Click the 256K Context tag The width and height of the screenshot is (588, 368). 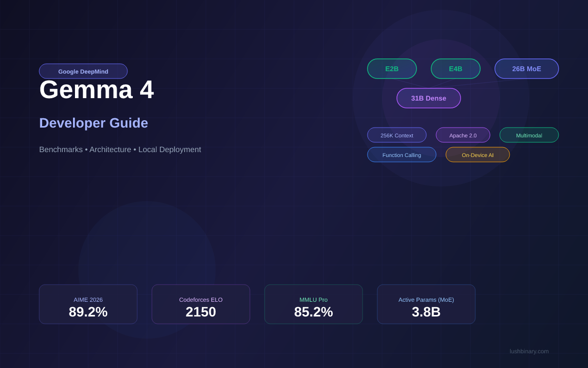(397, 135)
